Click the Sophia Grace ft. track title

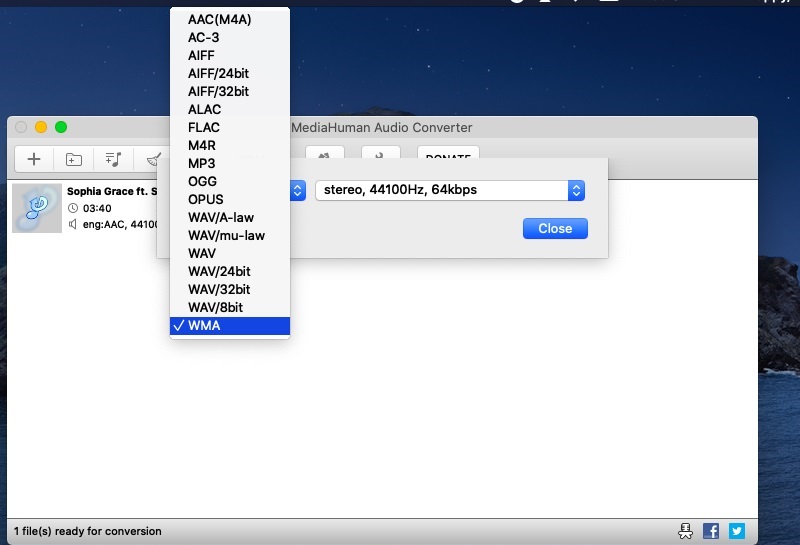coord(112,191)
